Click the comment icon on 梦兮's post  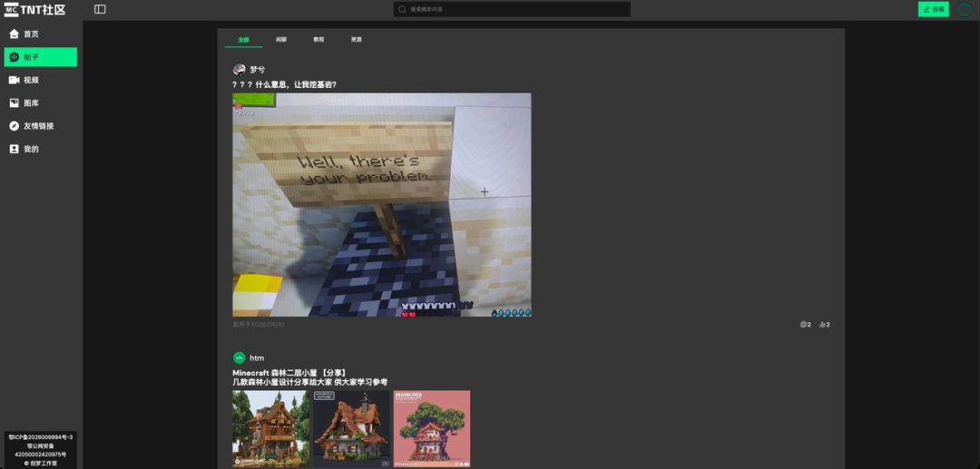pos(806,324)
